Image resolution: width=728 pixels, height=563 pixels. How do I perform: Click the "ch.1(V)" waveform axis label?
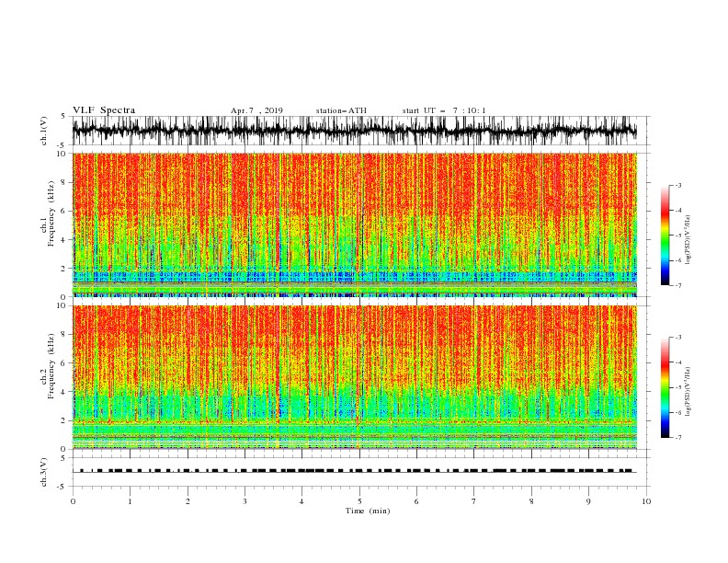(44, 131)
